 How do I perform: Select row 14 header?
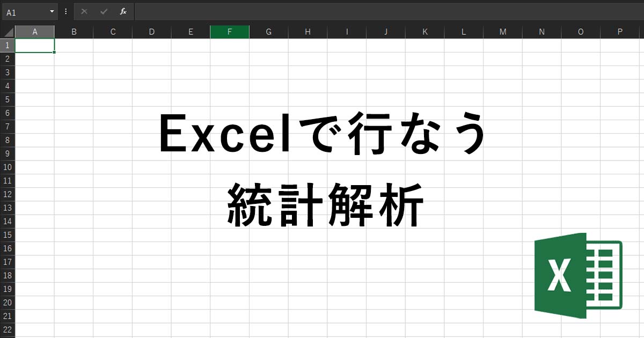coord(8,222)
